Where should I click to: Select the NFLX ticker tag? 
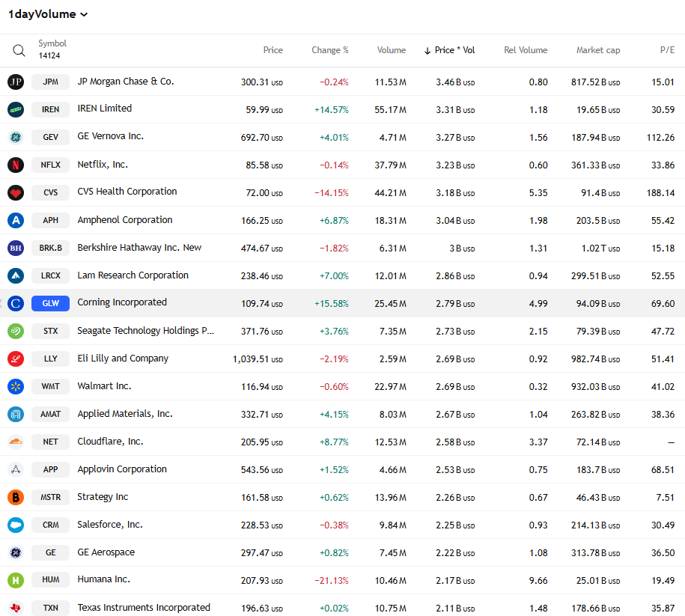pos(51,165)
